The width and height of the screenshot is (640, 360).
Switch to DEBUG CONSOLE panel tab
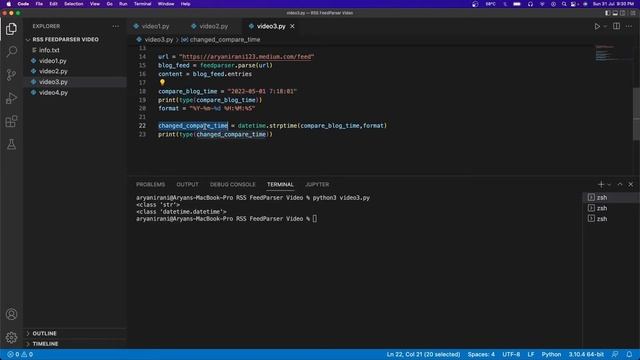233,184
